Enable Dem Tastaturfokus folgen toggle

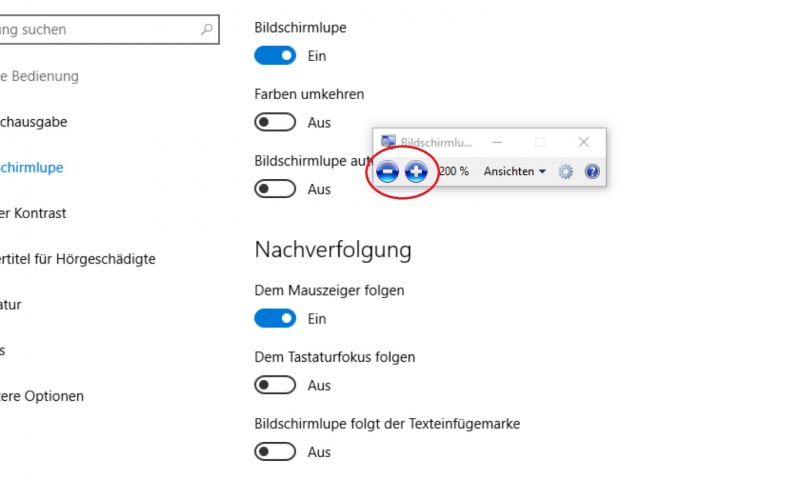[275, 385]
